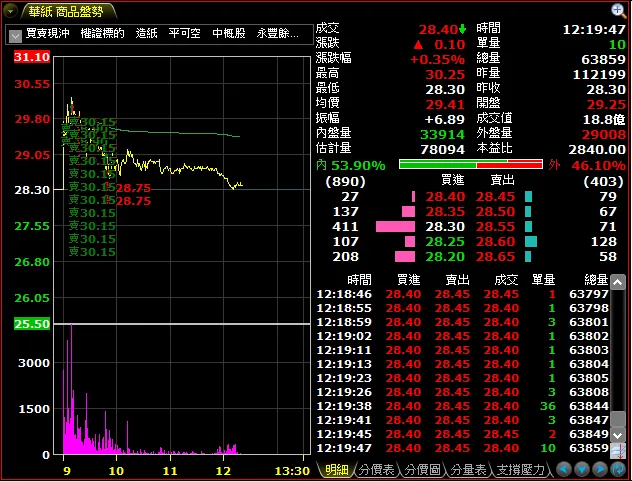Click the 漲跌幅 value +0.35%

[437, 60]
